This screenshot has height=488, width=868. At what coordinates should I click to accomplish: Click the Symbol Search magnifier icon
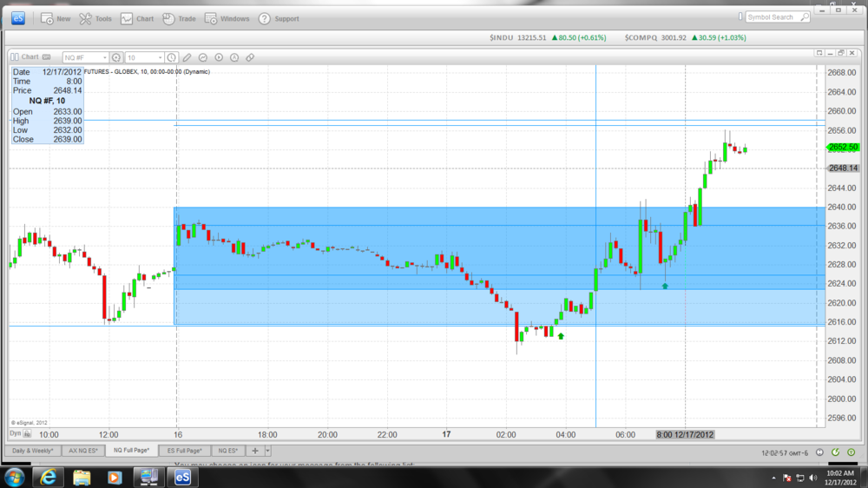coord(805,17)
